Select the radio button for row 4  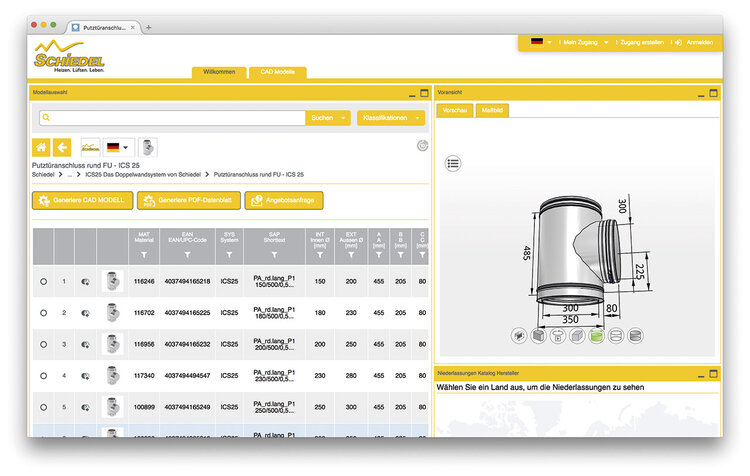pyautogui.click(x=43, y=376)
